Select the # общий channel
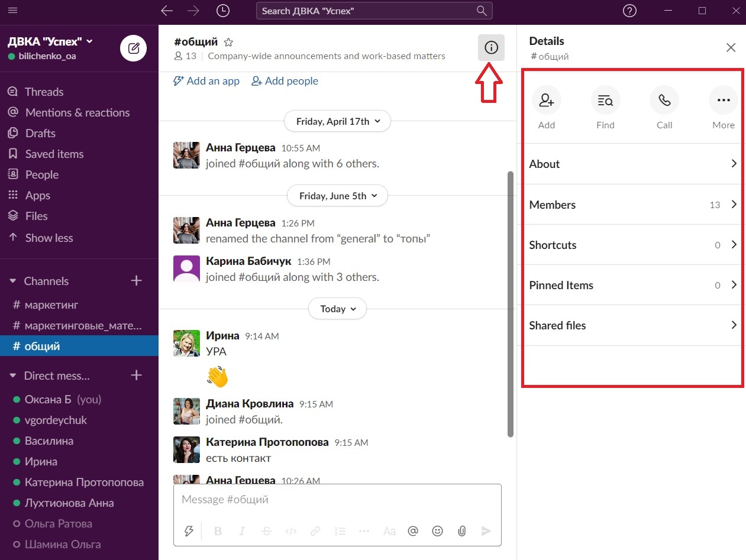 [x=79, y=347]
